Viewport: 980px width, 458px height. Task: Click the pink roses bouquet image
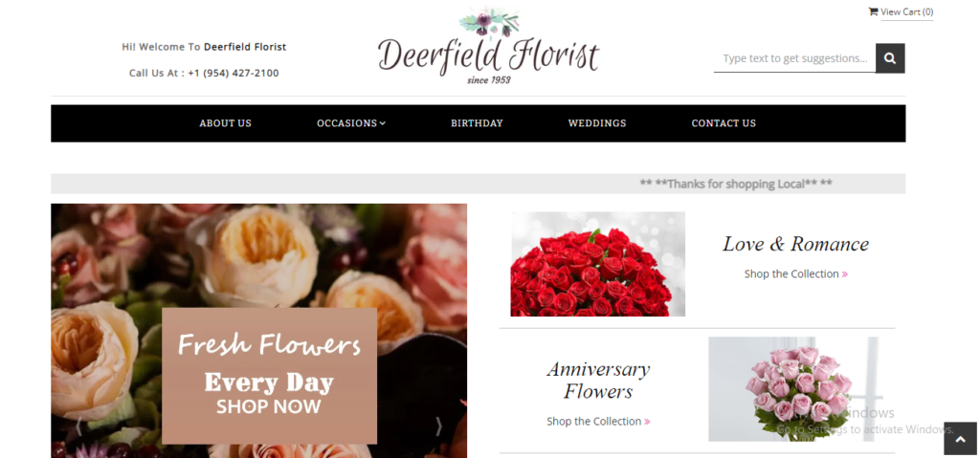(793, 388)
